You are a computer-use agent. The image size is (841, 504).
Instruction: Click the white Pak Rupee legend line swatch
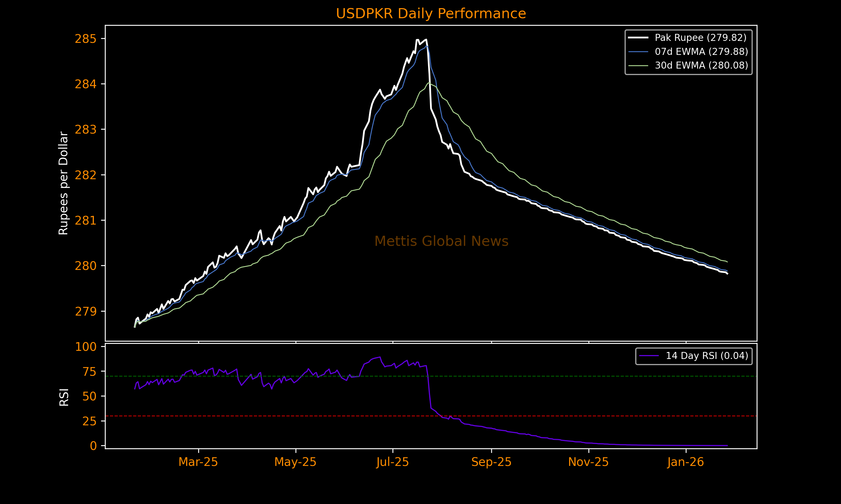coord(638,38)
